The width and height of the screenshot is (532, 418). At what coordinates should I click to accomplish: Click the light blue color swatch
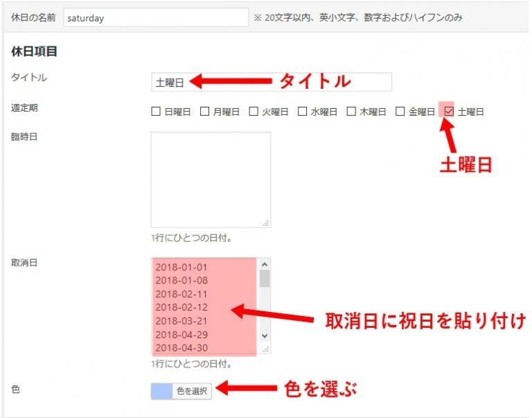(x=161, y=391)
